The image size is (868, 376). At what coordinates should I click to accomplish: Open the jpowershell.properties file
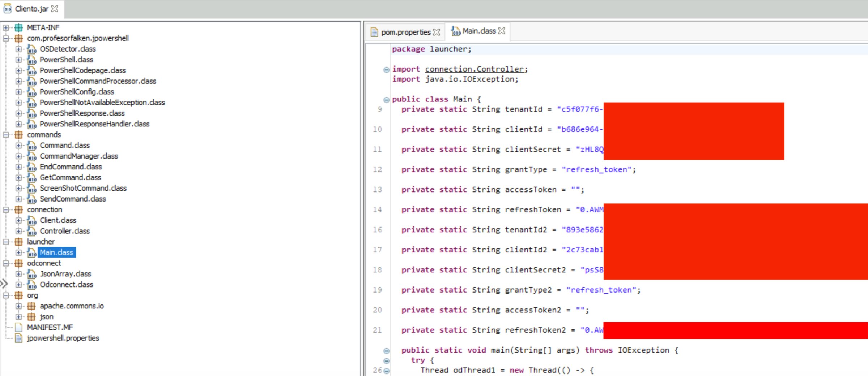(62, 338)
